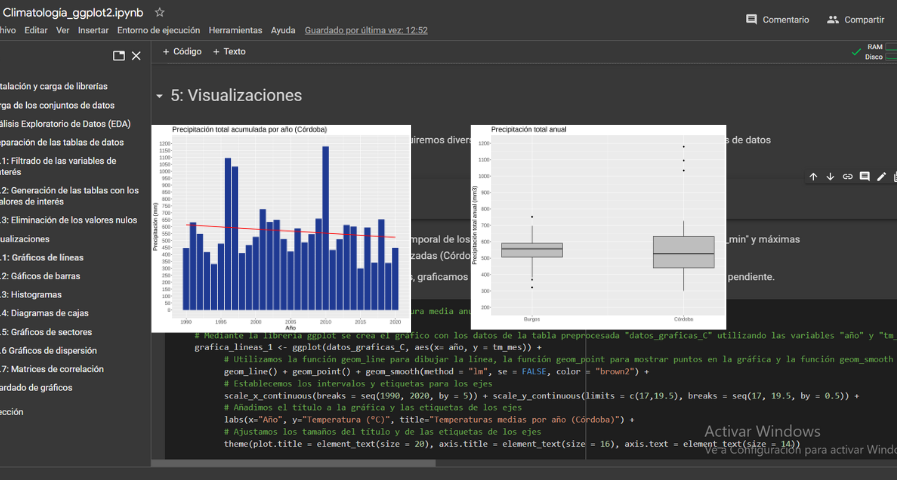
Task: Open the Herramientas menu
Action: (235, 30)
